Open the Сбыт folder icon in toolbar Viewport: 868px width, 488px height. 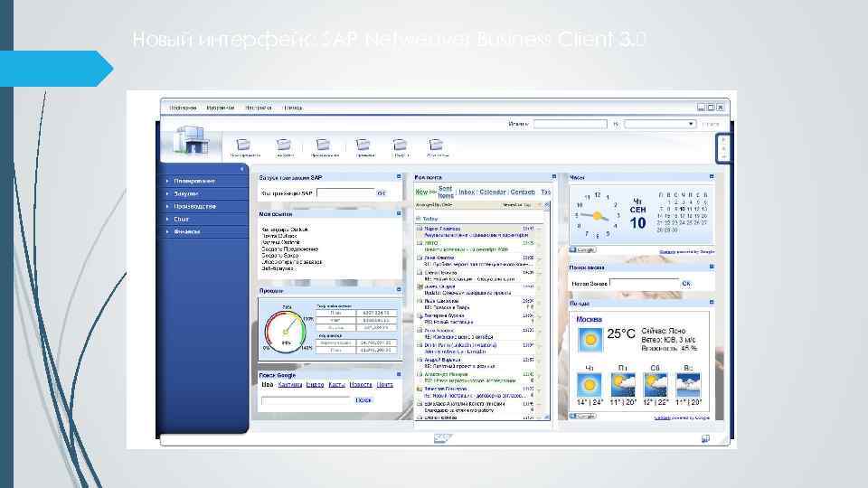point(401,145)
